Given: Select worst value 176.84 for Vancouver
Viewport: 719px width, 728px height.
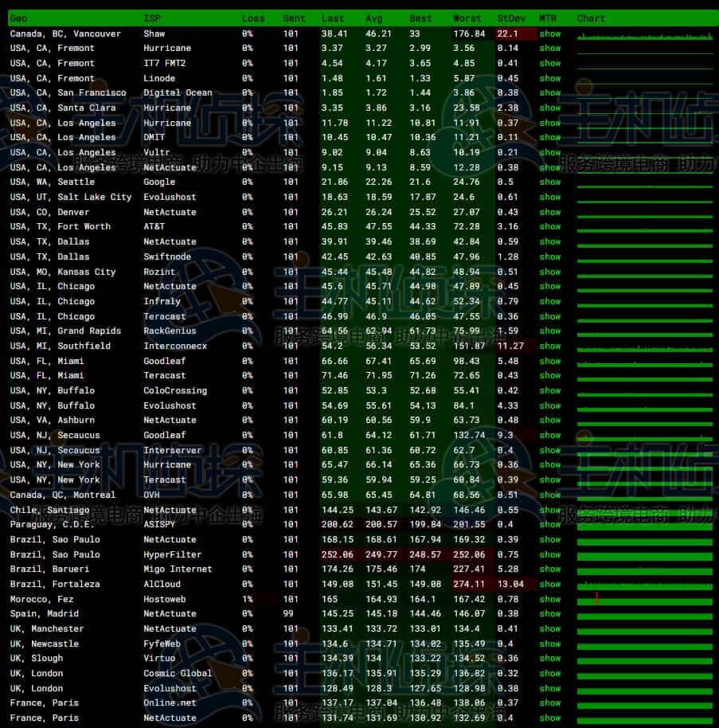Looking at the screenshot, I should point(469,34).
